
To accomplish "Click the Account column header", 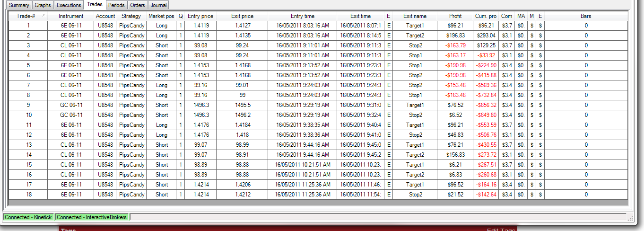I will pyautogui.click(x=105, y=16).
